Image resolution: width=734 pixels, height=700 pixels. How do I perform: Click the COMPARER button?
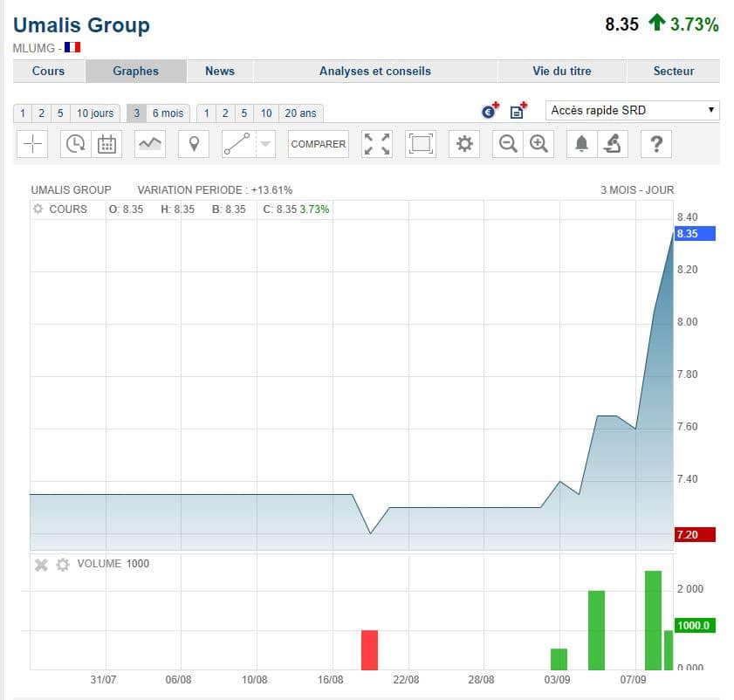(319, 144)
